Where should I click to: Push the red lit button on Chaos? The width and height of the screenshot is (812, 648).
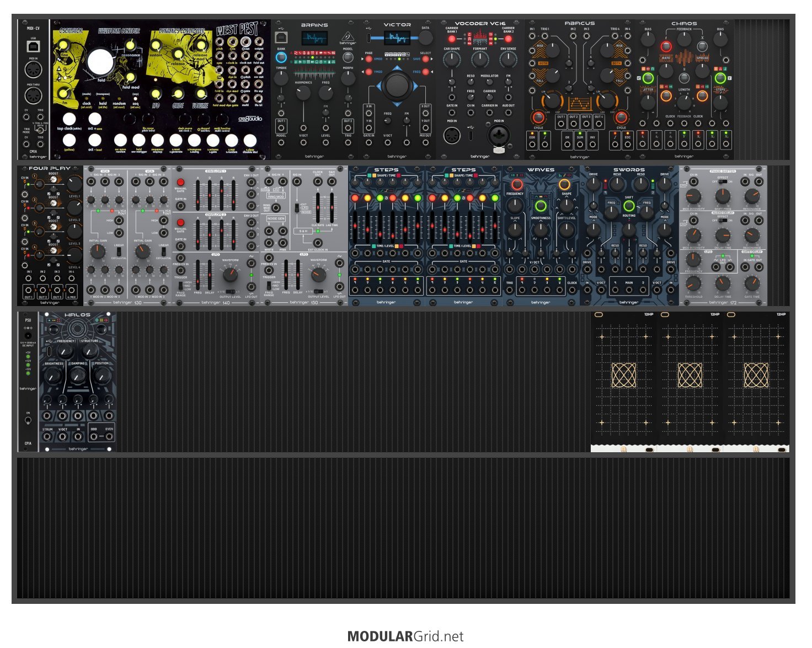click(x=666, y=46)
